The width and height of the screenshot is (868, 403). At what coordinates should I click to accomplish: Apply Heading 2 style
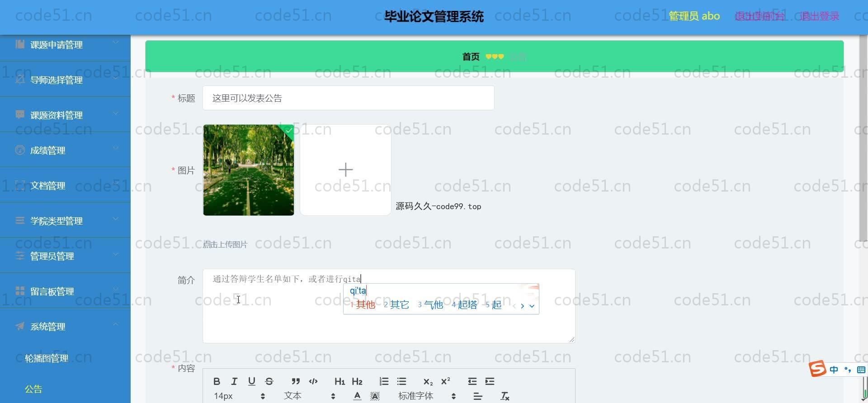tap(357, 381)
